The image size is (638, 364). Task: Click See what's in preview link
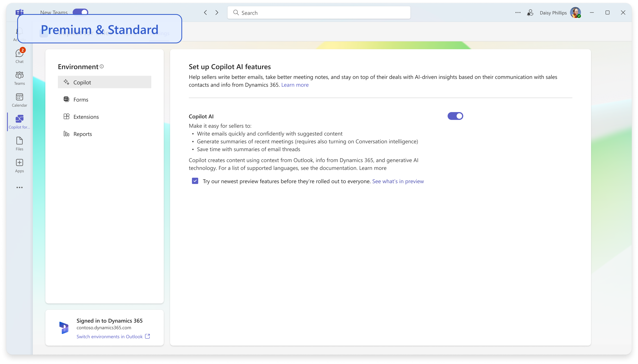pyautogui.click(x=398, y=181)
